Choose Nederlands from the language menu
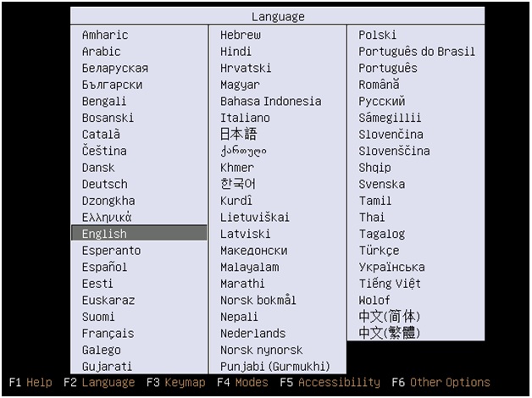The height and width of the screenshot is (398, 532). point(252,334)
